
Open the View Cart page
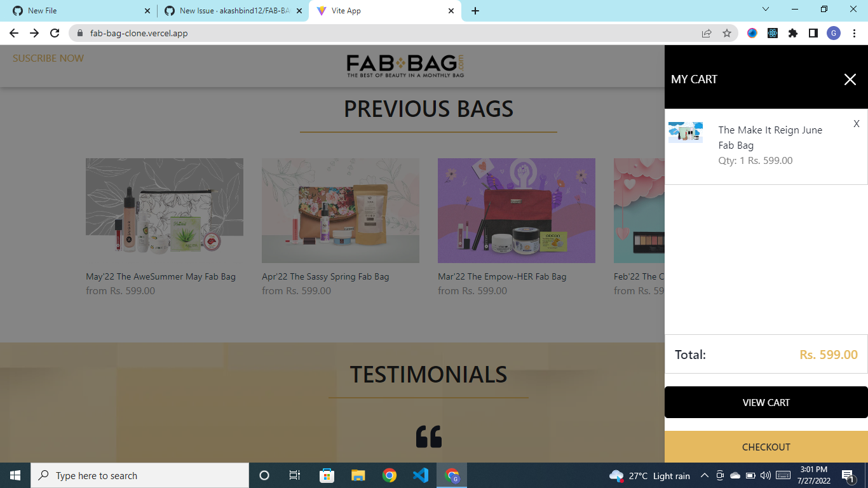coord(766,402)
